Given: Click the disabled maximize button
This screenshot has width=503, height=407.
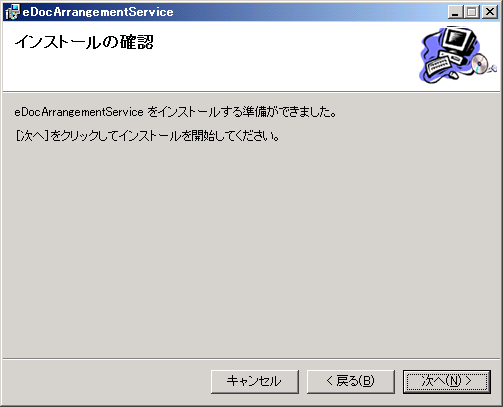Looking at the screenshot, I should tap(472, 12).
